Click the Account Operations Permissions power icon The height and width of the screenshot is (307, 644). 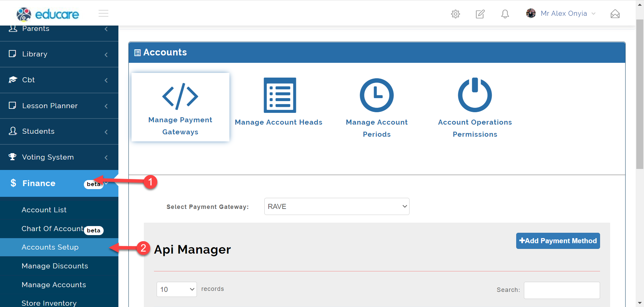tap(475, 95)
